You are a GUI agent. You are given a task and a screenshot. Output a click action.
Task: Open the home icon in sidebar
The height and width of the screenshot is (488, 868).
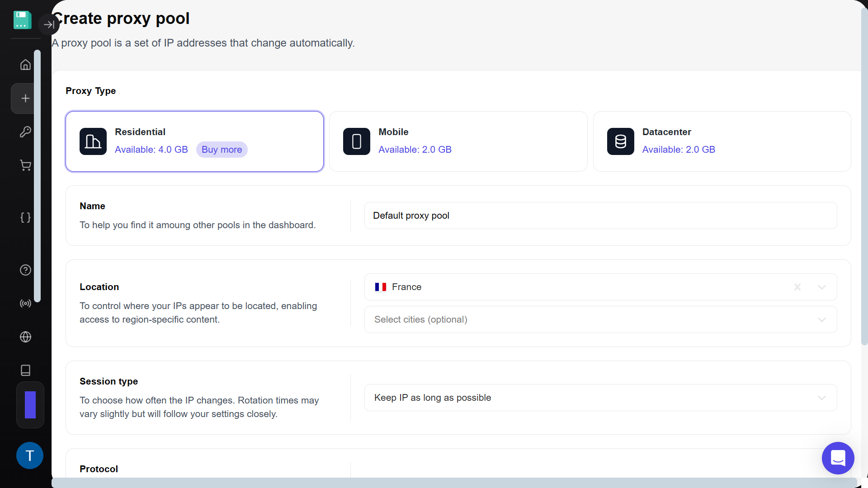(x=25, y=65)
